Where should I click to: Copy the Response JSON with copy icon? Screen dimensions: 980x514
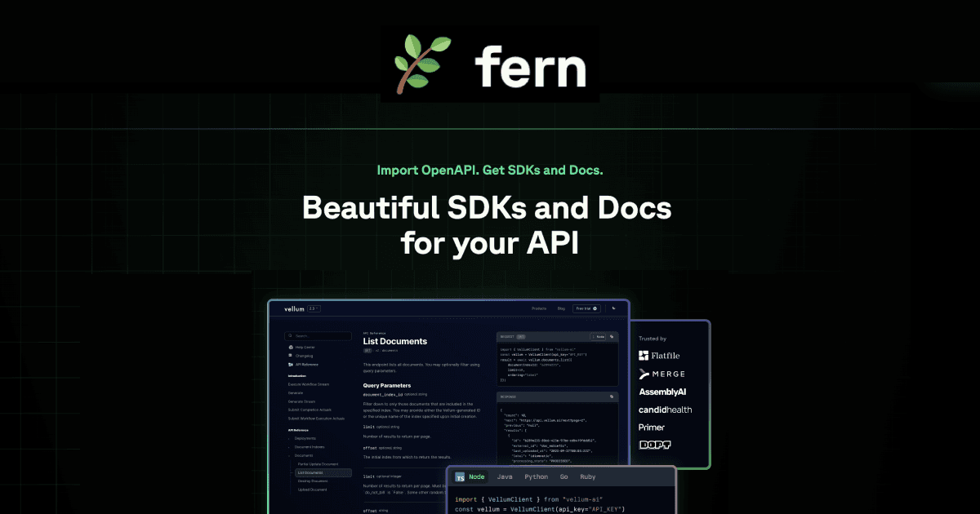coord(612,397)
